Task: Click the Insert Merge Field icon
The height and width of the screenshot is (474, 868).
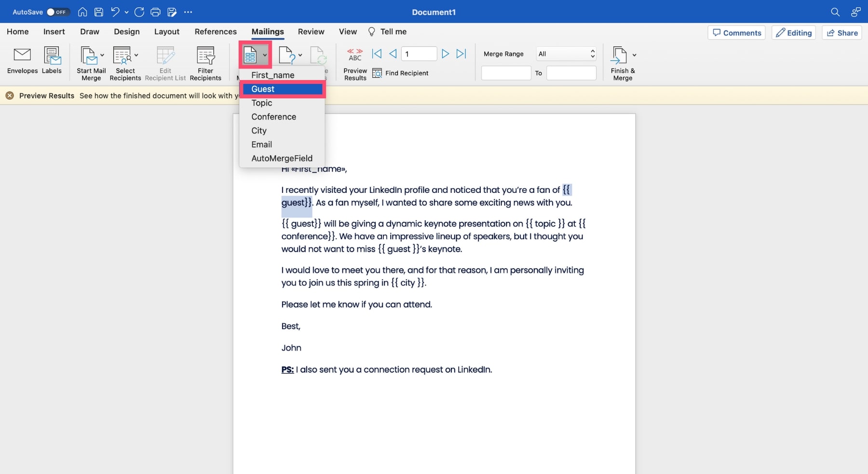Action: coord(250,55)
